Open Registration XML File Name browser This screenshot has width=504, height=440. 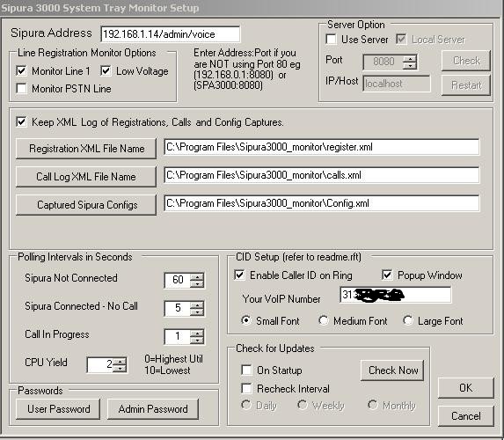[86, 149]
